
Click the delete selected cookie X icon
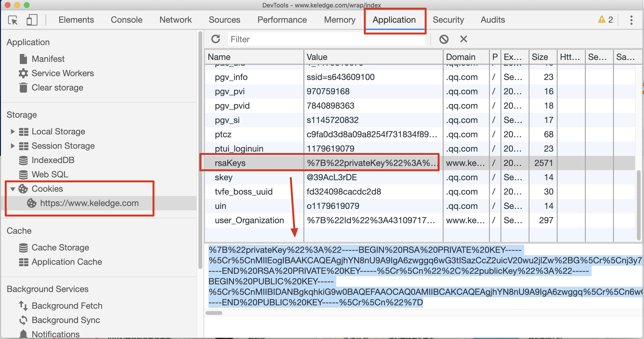tap(463, 39)
